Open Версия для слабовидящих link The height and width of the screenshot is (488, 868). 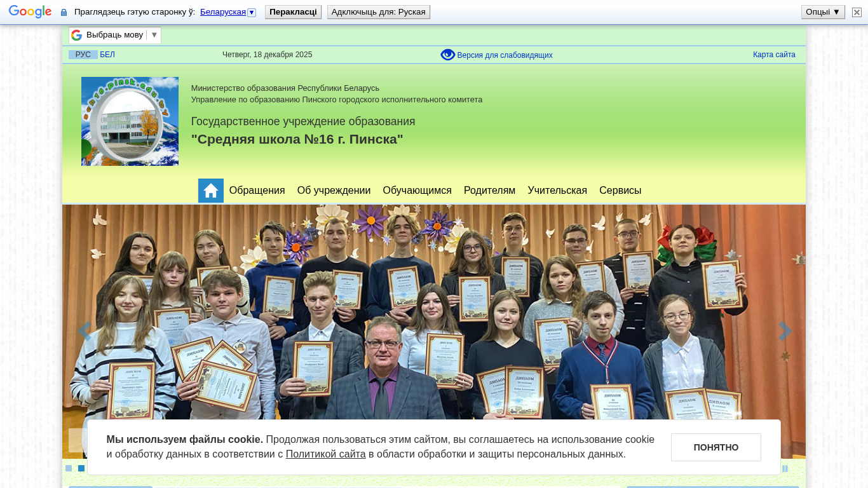pyautogui.click(x=505, y=55)
